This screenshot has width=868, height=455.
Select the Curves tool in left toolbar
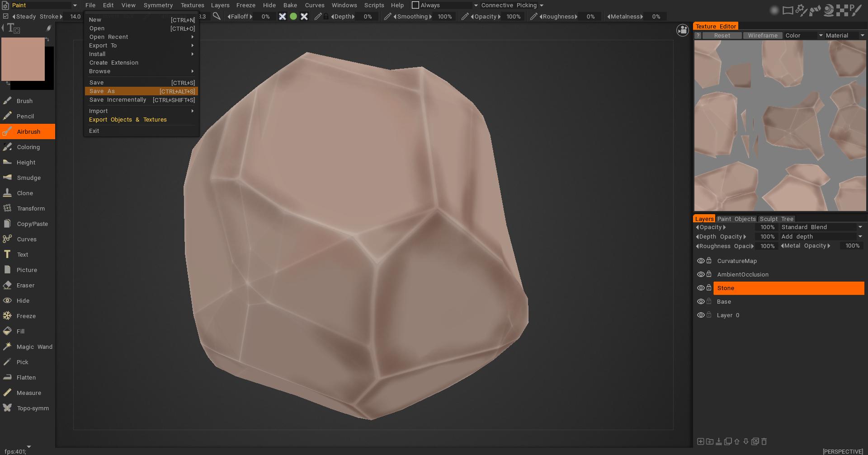click(x=28, y=239)
